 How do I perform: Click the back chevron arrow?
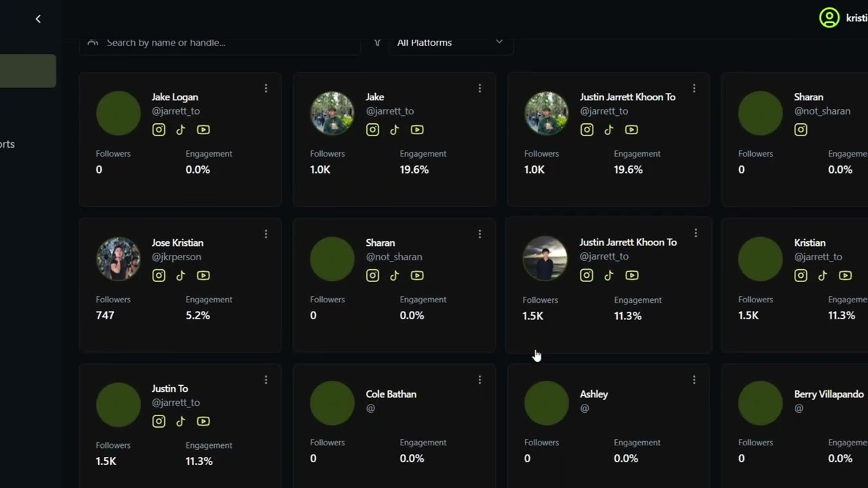(x=38, y=19)
